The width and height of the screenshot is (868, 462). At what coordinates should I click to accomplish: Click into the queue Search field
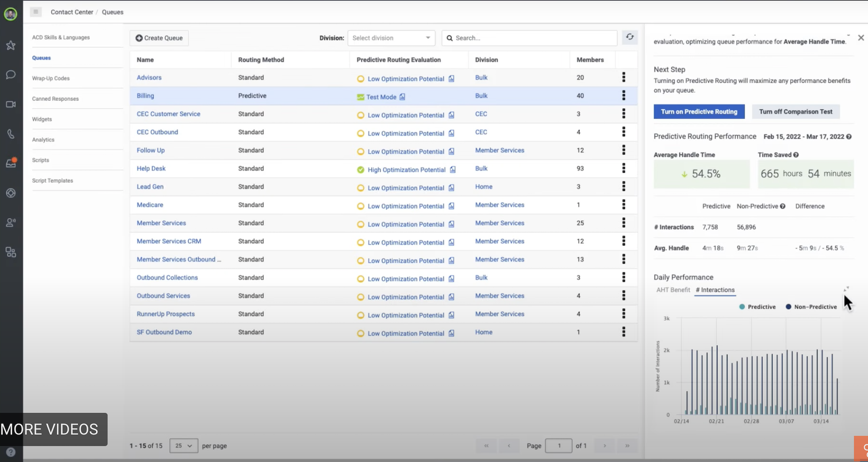click(529, 38)
